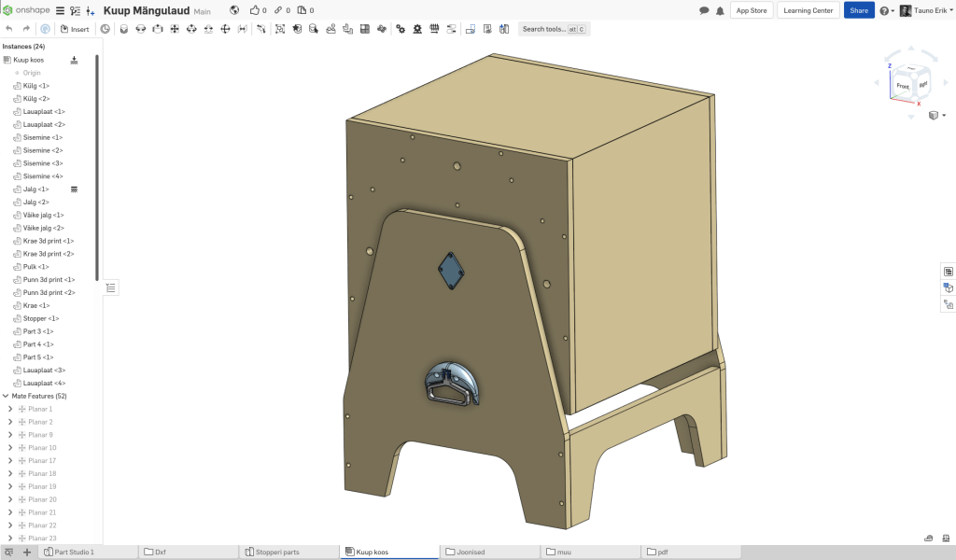Screen dimensions: 956x560
Task: Click the likes thumbs-up icon
Action: tap(254, 10)
